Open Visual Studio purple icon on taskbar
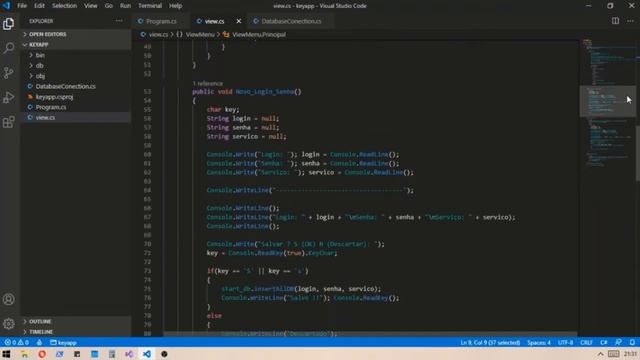Screen dimensions: 640x360 point(129,354)
